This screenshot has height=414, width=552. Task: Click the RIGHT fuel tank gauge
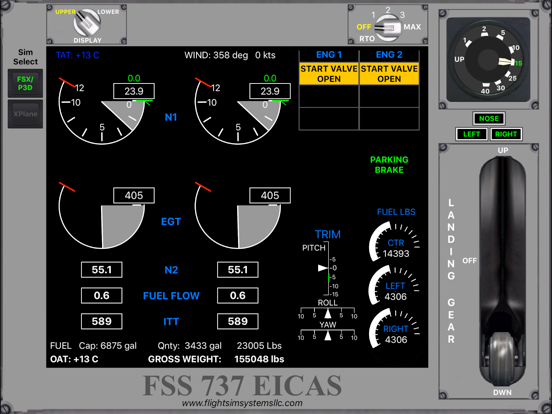pyautogui.click(x=394, y=328)
